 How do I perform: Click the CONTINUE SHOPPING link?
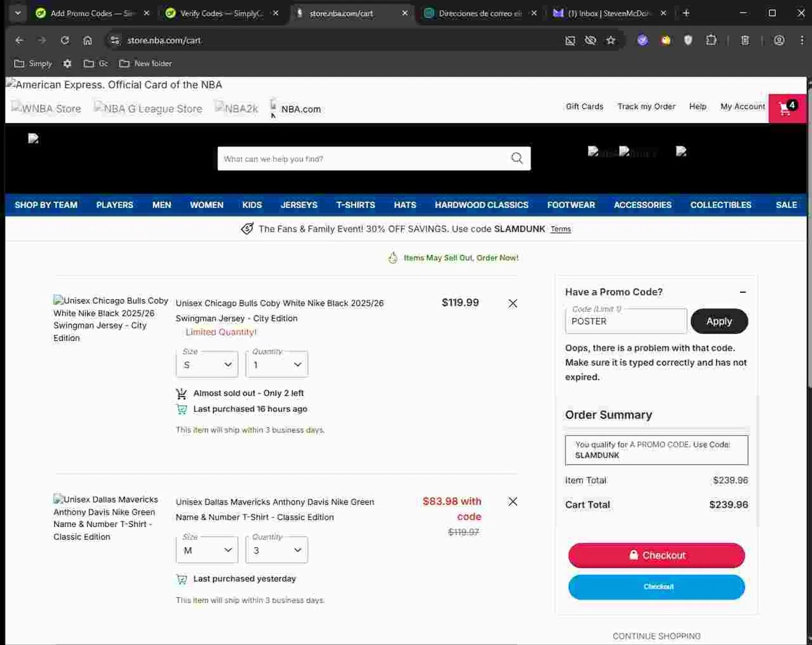click(x=656, y=636)
